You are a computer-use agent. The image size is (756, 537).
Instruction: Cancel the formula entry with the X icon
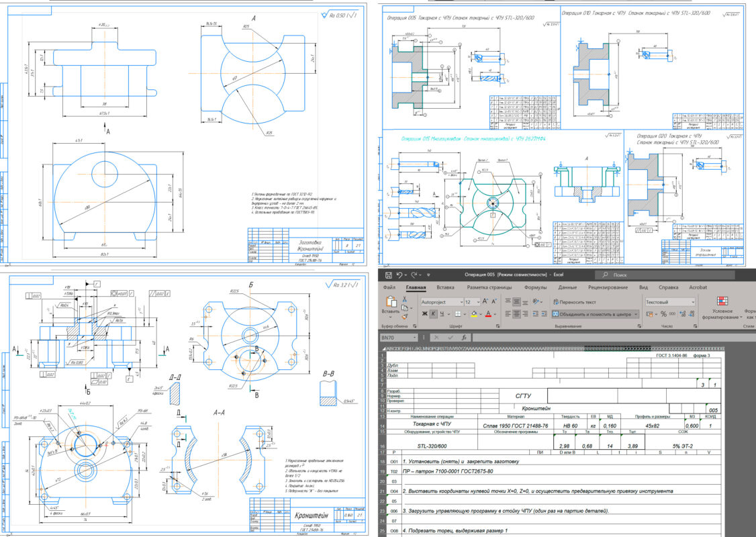pyautogui.click(x=436, y=338)
